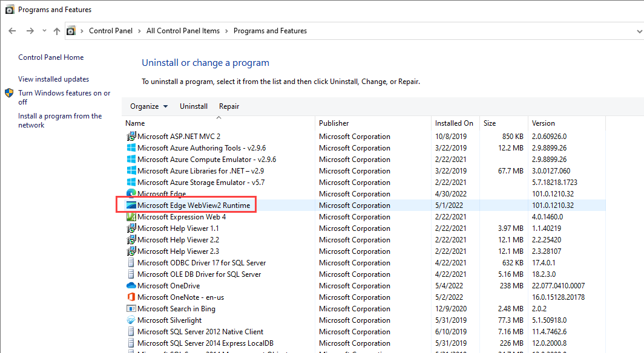Viewport: 644px width, 353px height.
Task: Click the Microsoft OneNote office icon
Action: pos(131,297)
